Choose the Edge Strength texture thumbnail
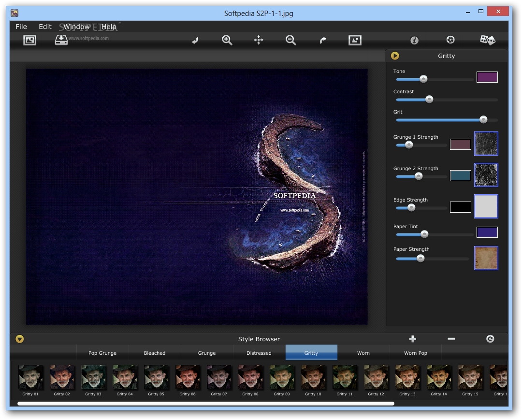This screenshot has height=420, width=522. click(x=486, y=206)
